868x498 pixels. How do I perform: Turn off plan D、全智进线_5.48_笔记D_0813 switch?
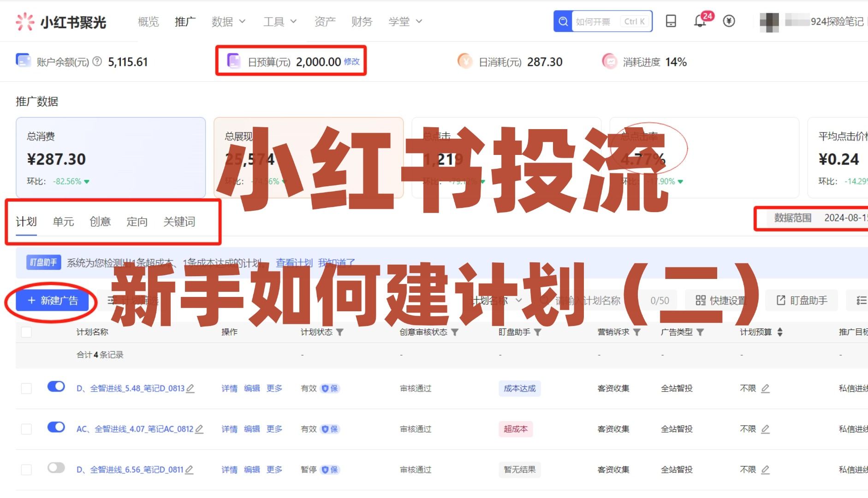pyautogui.click(x=56, y=386)
